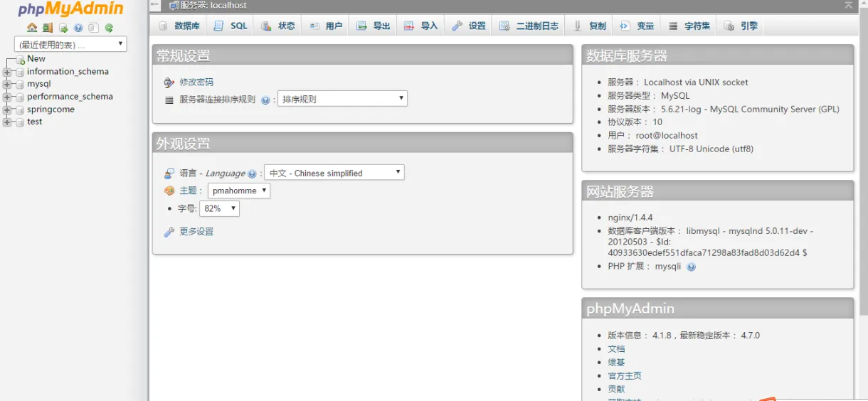
Task: Go to the 用户 tab
Action: 326,26
